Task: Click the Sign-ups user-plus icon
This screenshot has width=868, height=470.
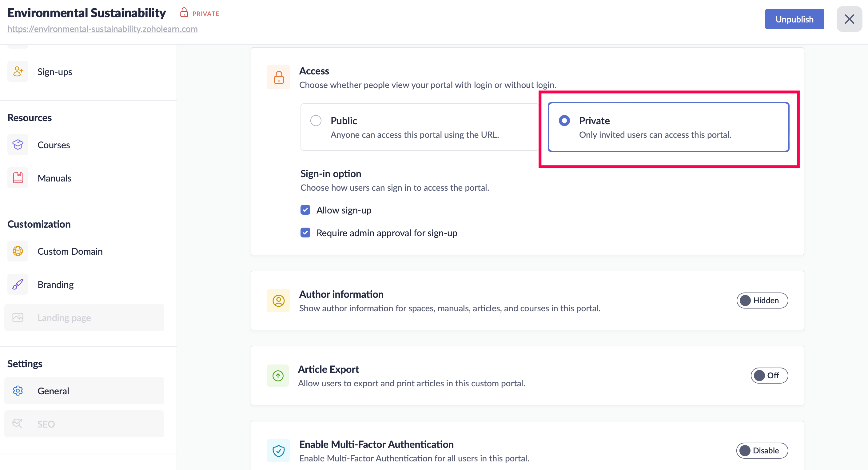Action: (18, 71)
